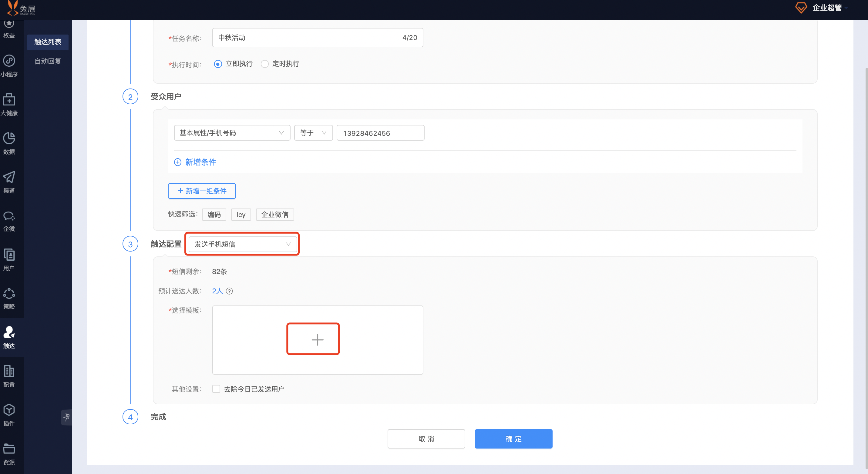Apply quick filter 编码
This screenshot has height=474, width=868.
[x=214, y=215]
